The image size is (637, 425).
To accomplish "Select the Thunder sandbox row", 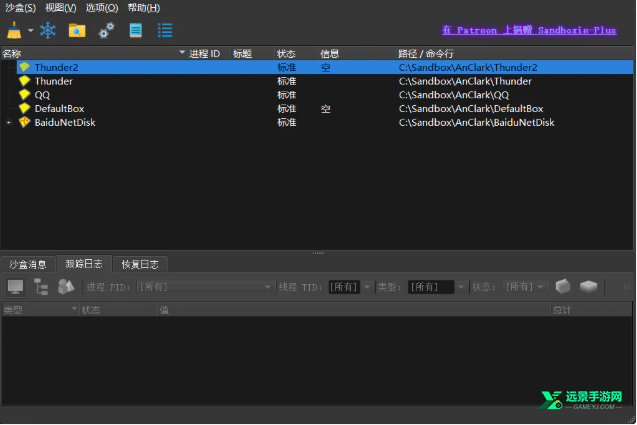I will tap(325, 81).
